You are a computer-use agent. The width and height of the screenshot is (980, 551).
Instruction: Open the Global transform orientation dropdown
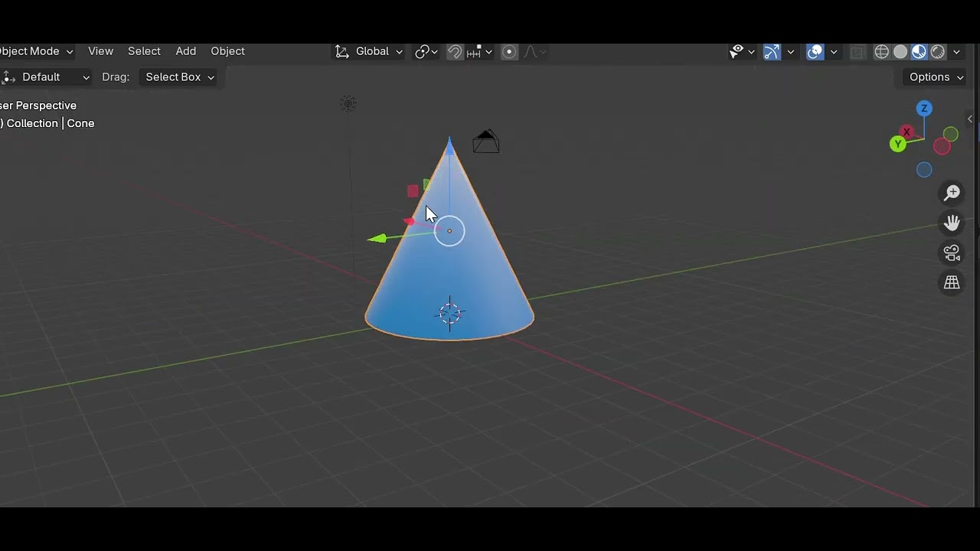coord(369,51)
